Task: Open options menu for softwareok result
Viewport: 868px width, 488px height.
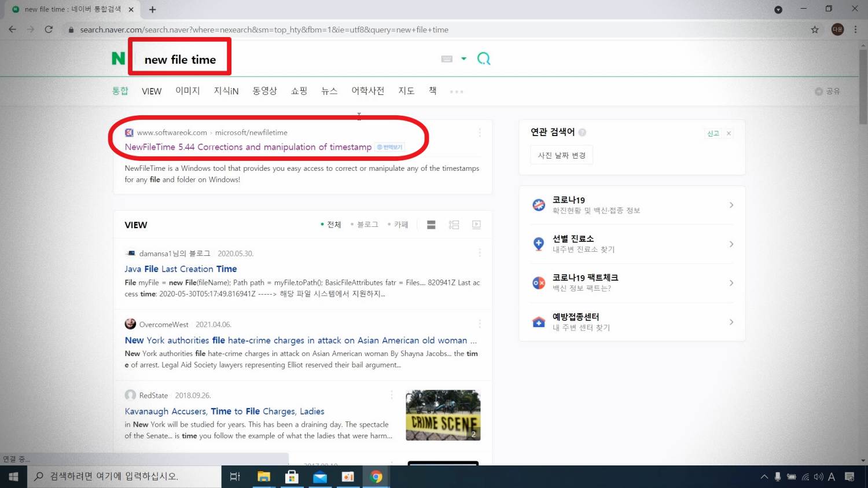Action: (x=480, y=133)
